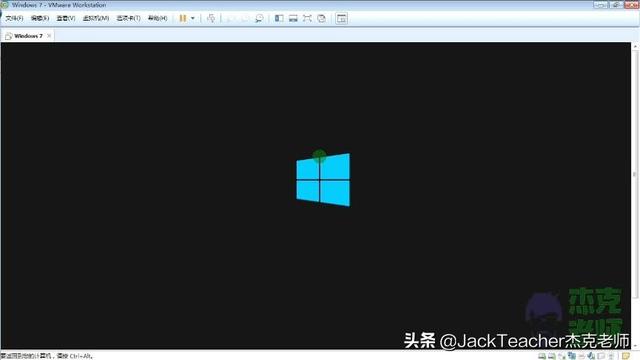Pause the virtual machine with the orange pause icon
Image resolution: width=640 pixels, height=360 pixels.
(183, 18)
